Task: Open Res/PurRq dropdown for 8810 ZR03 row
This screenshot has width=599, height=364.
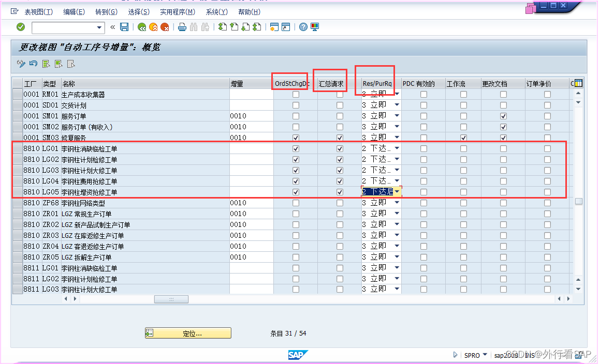Action: (x=397, y=235)
